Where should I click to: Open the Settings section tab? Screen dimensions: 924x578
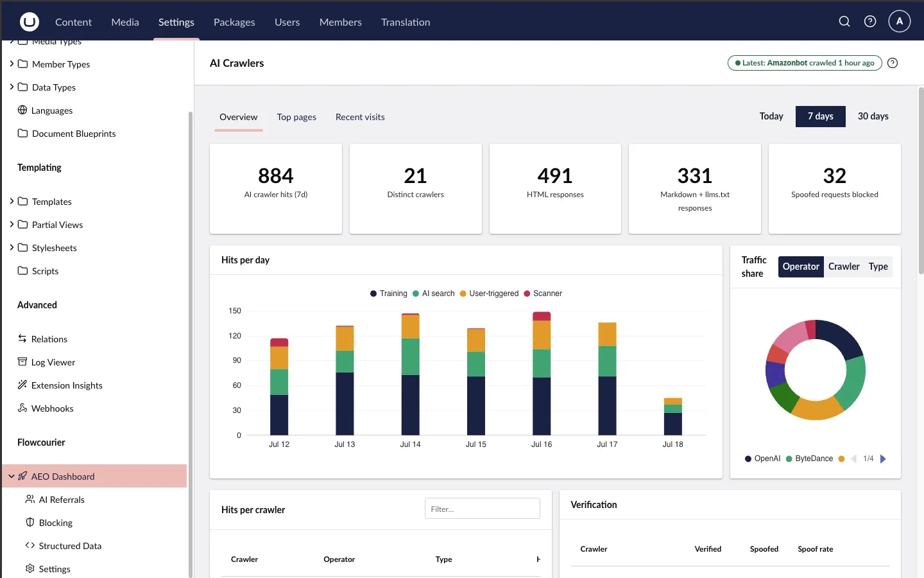tap(176, 22)
